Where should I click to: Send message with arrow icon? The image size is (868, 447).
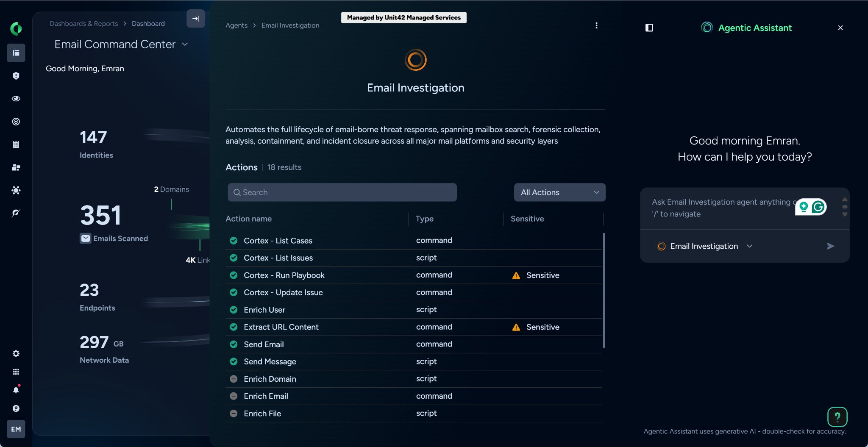click(831, 246)
